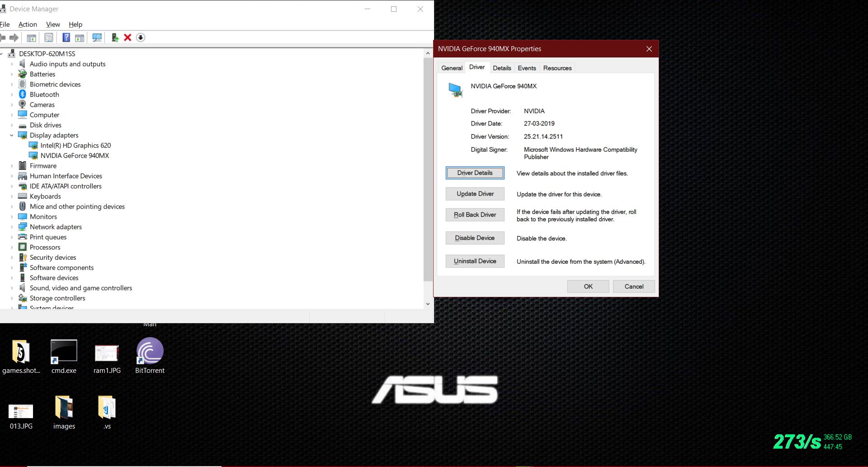The height and width of the screenshot is (467, 868).
Task: Close the NVIDIA GeForce 940MX Properties dialog
Action: click(649, 49)
